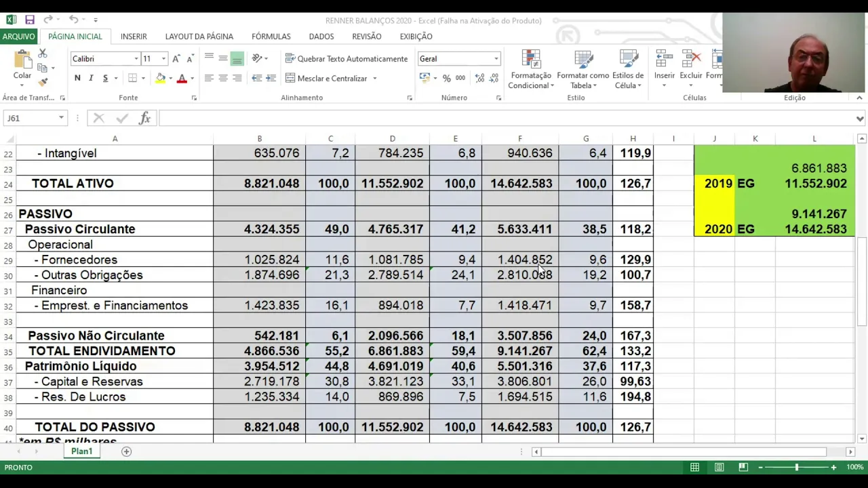868x488 pixels.
Task: Open the Calibri font name dropdown
Action: (136, 59)
